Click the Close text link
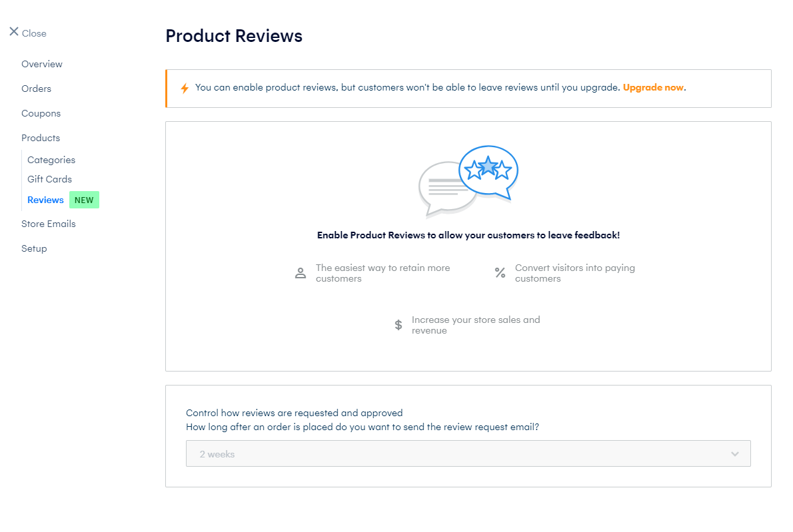This screenshot has height=532, width=793. click(x=35, y=33)
